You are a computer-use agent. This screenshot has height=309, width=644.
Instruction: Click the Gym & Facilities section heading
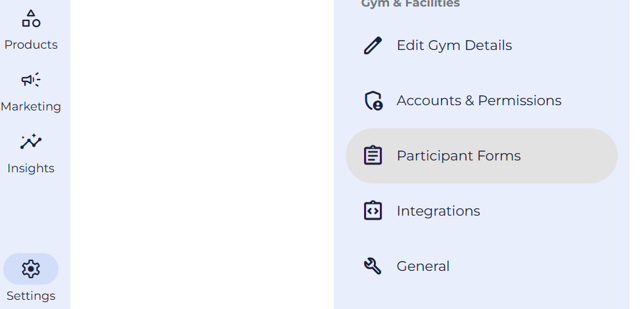tap(410, 4)
